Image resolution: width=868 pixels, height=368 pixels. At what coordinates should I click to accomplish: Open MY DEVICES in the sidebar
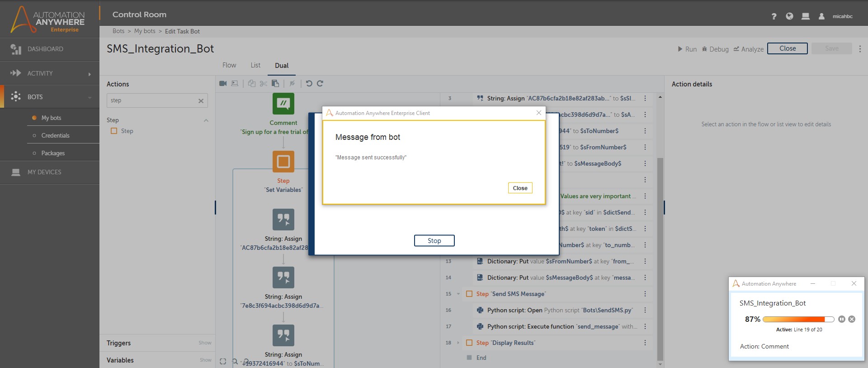pos(50,172)
